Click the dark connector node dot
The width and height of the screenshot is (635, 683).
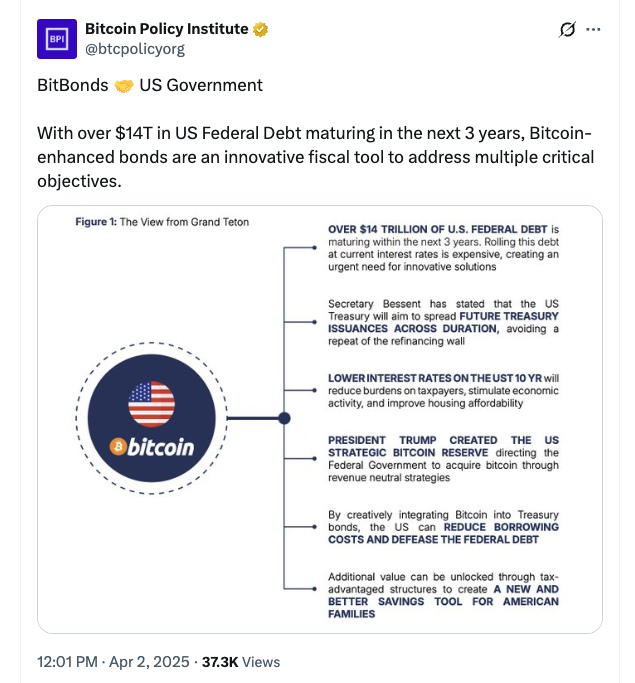[284, 419]
